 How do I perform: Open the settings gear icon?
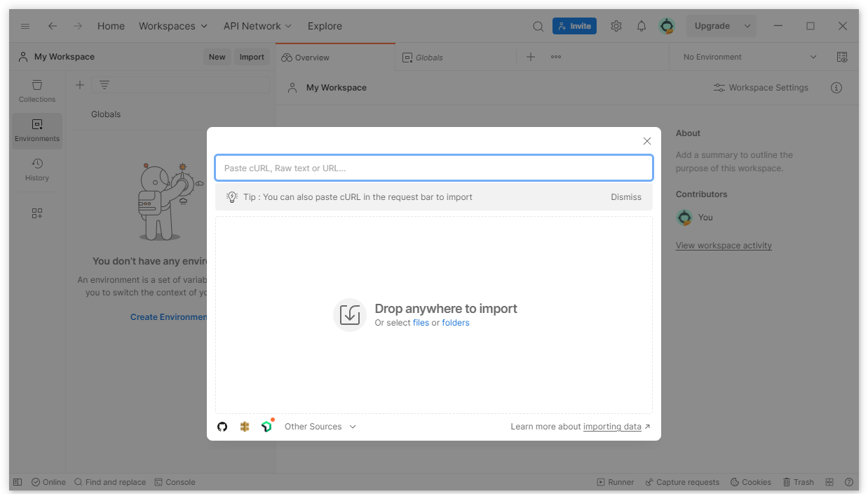tap(616, 26)
